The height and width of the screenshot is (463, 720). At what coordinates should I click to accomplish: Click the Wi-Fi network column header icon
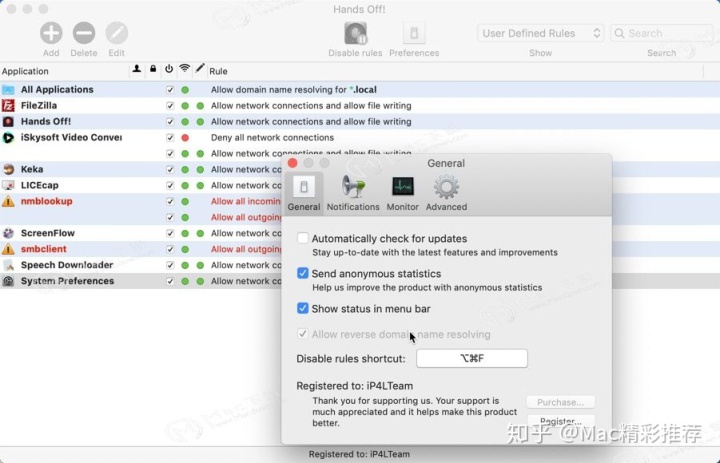point(185,68)
